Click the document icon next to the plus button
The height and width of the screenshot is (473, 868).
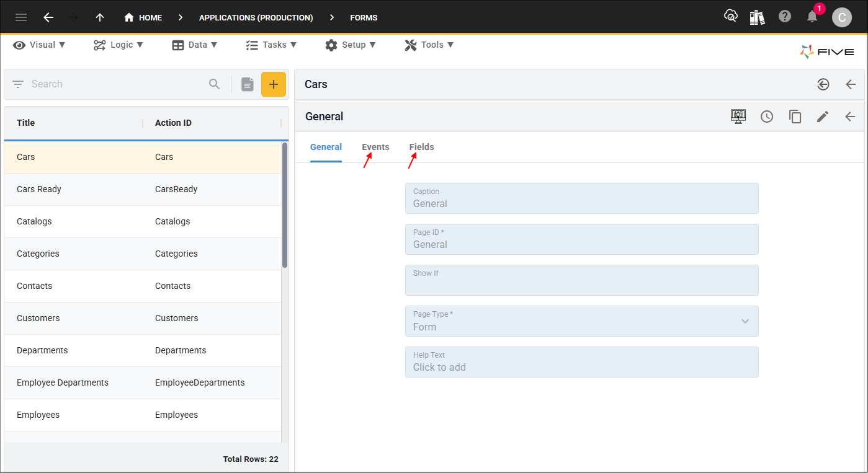(248, 84)
